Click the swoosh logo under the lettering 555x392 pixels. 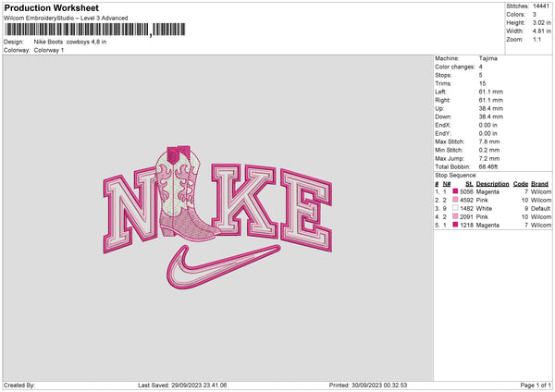[223, 267]
